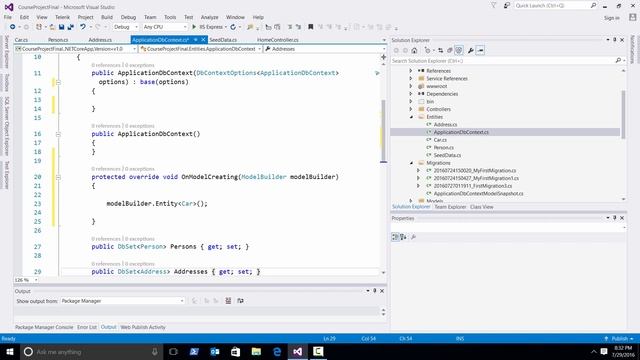Open the Build menu
This screenshot has height=360, width=640.
tap(107, 17)
